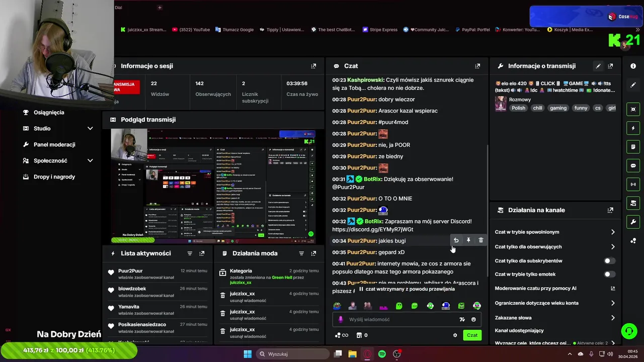Open Puur2Puur entry in Lista aktywności
644x362 pixels.
pos(157,274)
